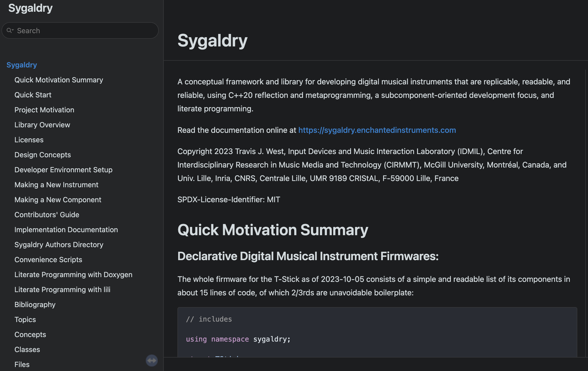This screenshot has width=588, height=371.
Task: Open the Library Overview entry
Action: click(x=42, y=125)
